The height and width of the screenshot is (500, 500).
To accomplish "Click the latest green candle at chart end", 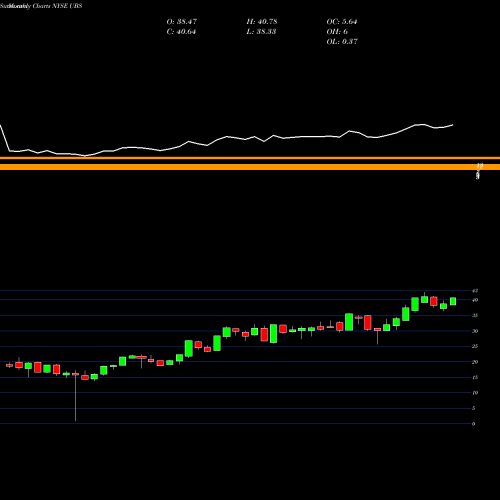I will (x=453, y=301).
